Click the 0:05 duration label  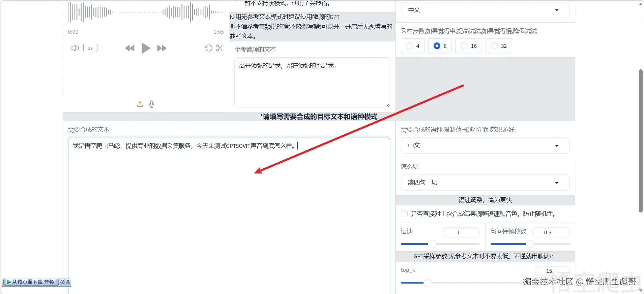(218, 32)
